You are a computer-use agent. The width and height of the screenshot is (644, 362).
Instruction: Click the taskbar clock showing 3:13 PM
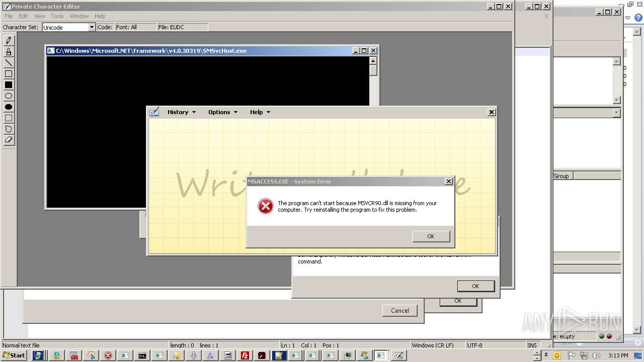coord(618,355)
